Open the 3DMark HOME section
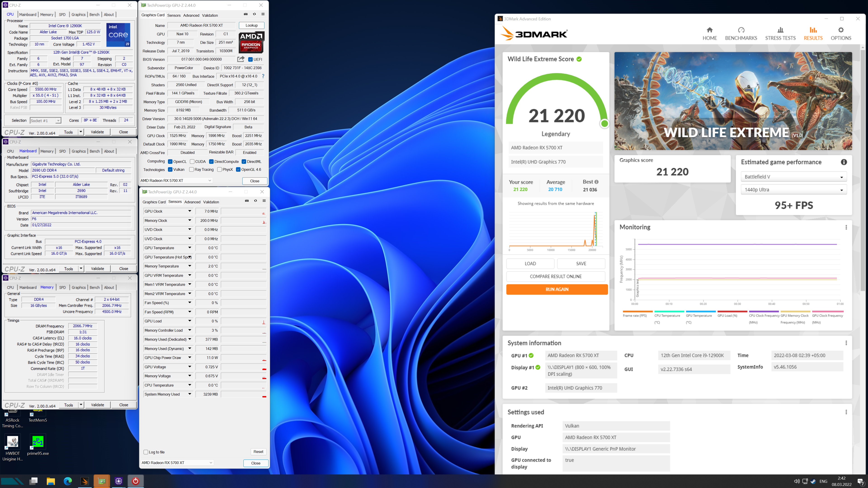The width and height of the screenshot is (868, 488). click(x=710, y=34)
